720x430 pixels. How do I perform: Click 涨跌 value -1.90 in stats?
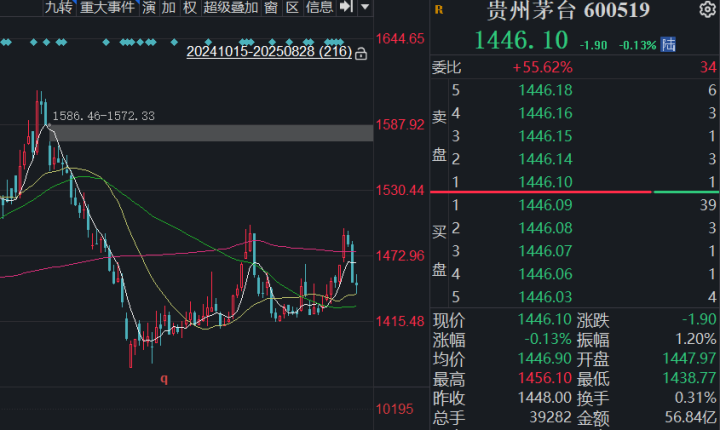(699, 319)
